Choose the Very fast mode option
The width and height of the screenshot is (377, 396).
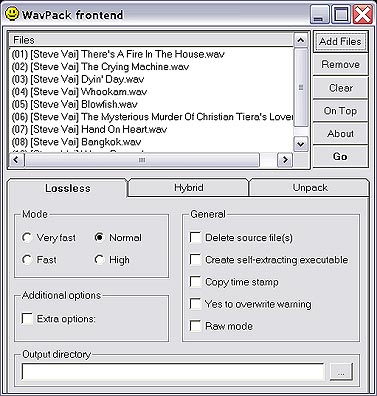click(27, 238)
